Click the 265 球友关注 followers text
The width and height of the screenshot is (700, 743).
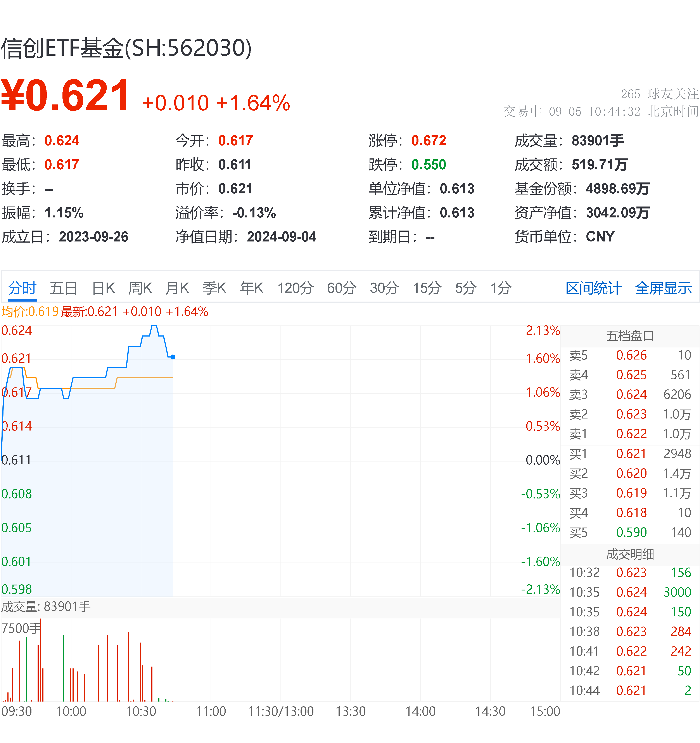pyautogui.click(x=660, y=94)
